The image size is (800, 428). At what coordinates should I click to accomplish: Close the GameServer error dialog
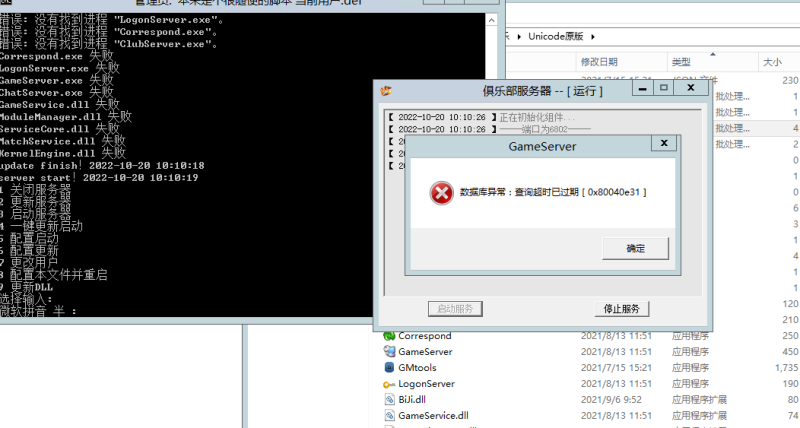click(x=664, y=143)
